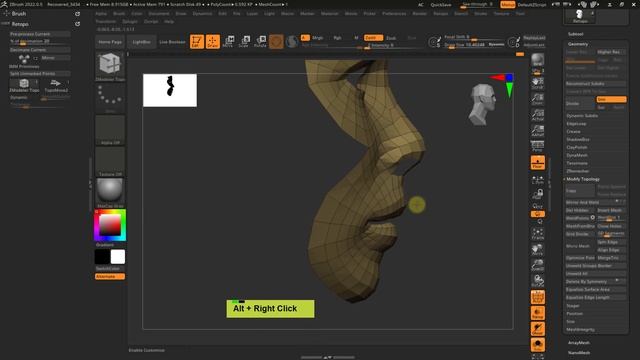Expand the Dynamic Subdiv section
Image resolution: width=640 pixels, height=360 pixels.
click(x=582, y=116)
